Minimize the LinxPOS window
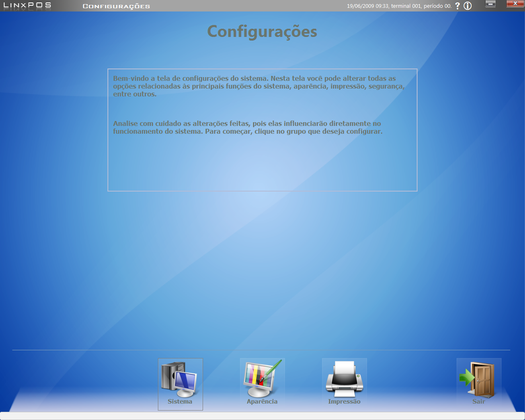Viewport: 525px width, 420px height. coord(490,4)
